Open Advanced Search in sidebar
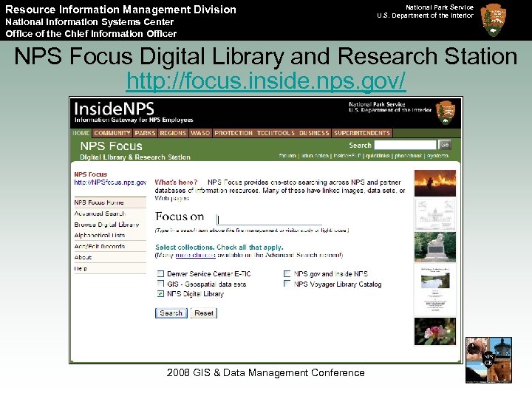This screenshot has height=399, width=532. 110,214
